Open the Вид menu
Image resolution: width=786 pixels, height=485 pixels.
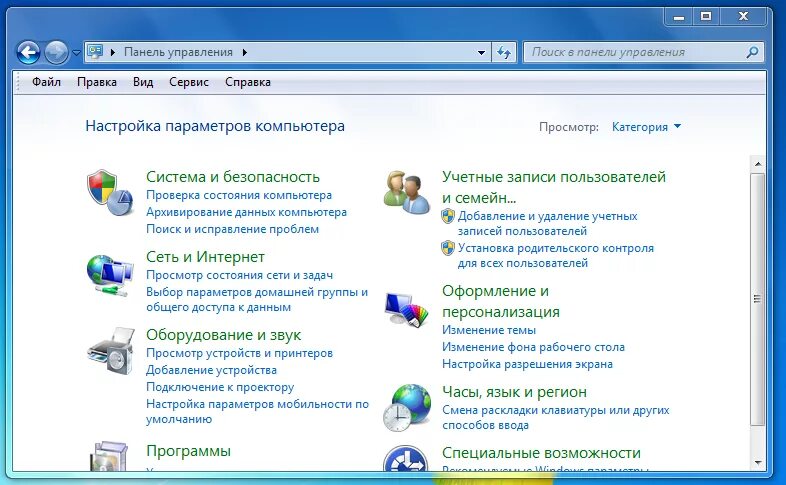pyautogui.click(x=143, y=82)
